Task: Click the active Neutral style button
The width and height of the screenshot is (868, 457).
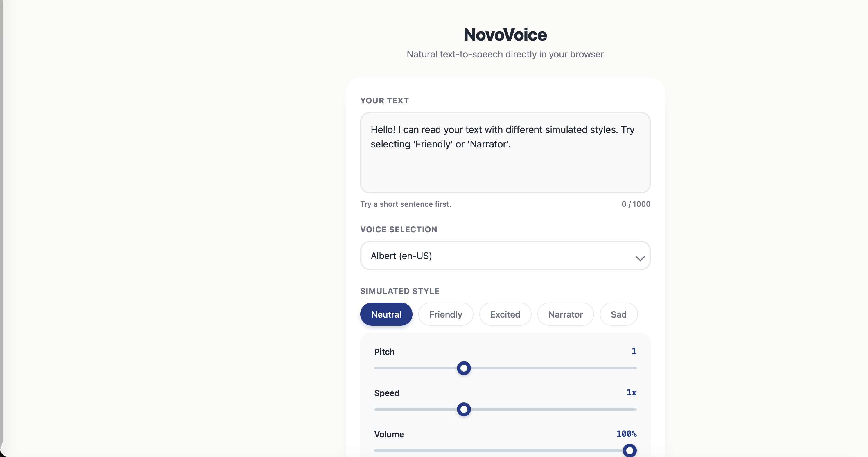Action: point(386,314)
